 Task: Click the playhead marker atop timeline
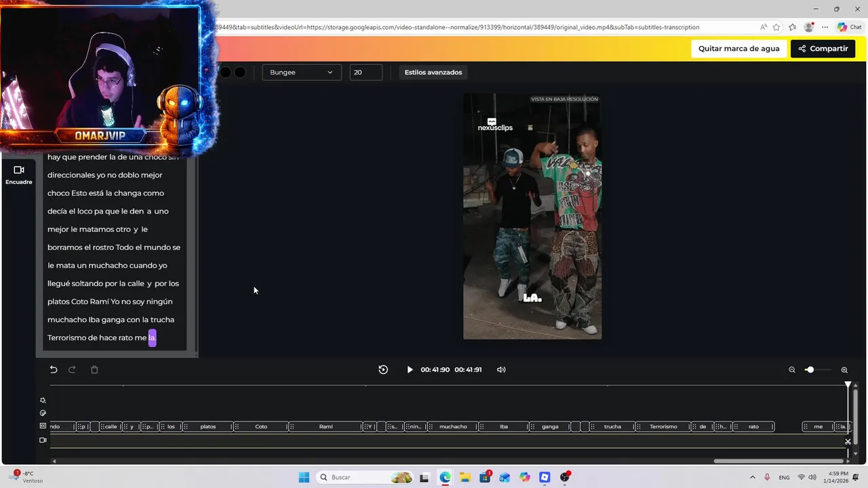pos(848,384)
